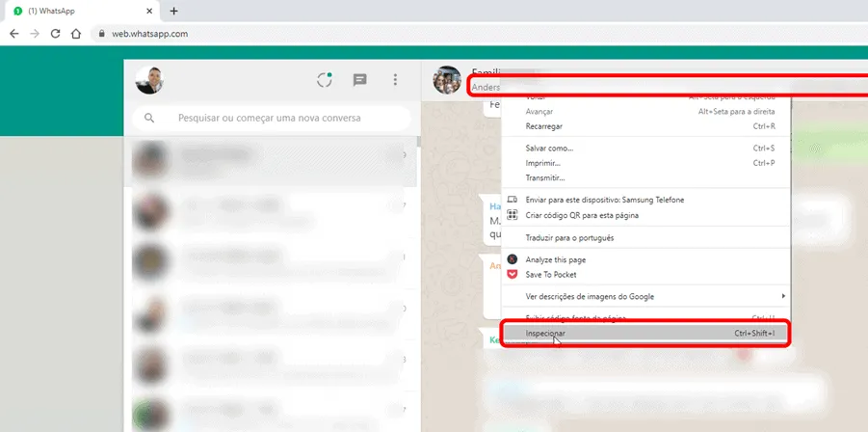Viewport: 868px width, 432px height.
Task: Select 'Transmitir...' from context menu
Action: click(645, 177)
